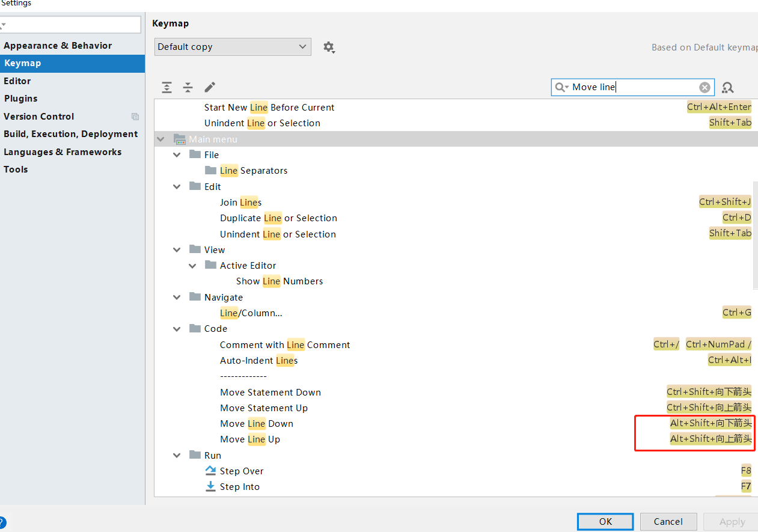The height and width of the screenshot is (532, 758).
Task: Click the pencil Edit Shortcut icon
Action: [x=210, y=88]
